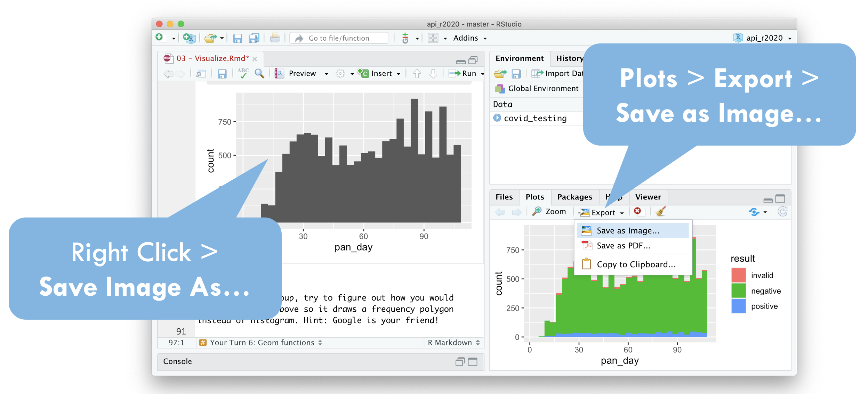The image size is (868, 394).
Task: Click the broom icon to clear all plots
Action: pyautogui.click(x=660, y=211)
